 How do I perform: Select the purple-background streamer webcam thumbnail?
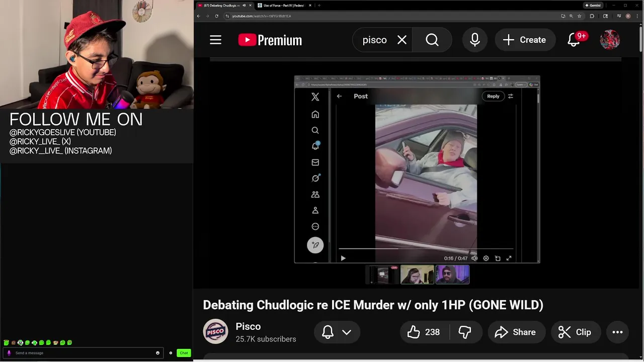point(452,275)
